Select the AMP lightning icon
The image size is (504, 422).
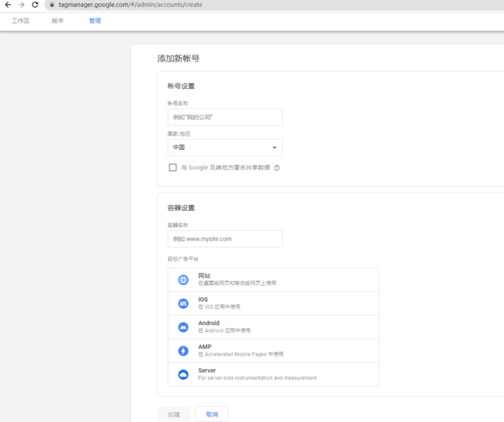(183, 350)
